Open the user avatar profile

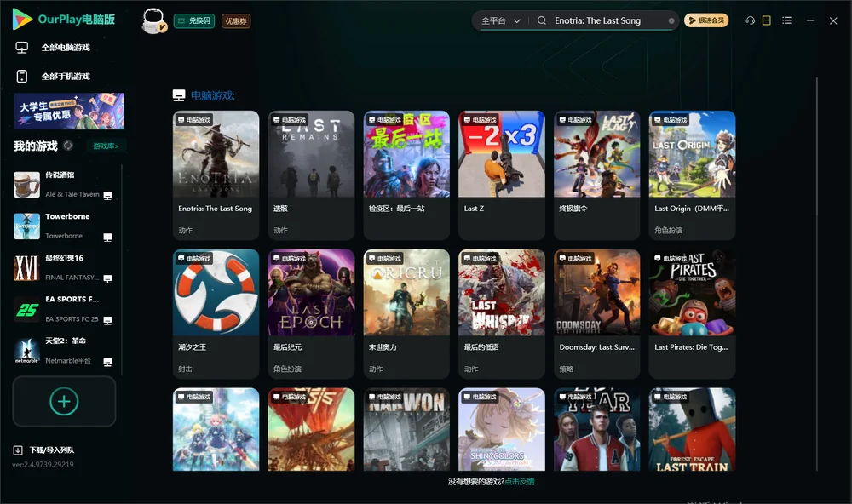153,20
